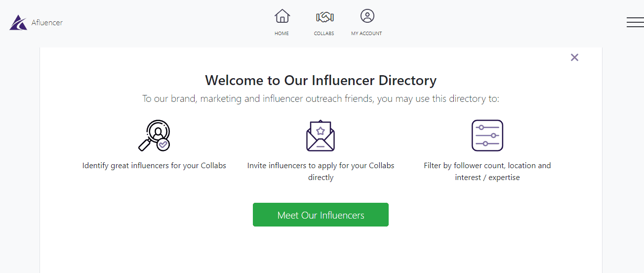Dismiss the welcome dialog with X
Viewport: 644px width, 273px height.
(x=574, y=57)
